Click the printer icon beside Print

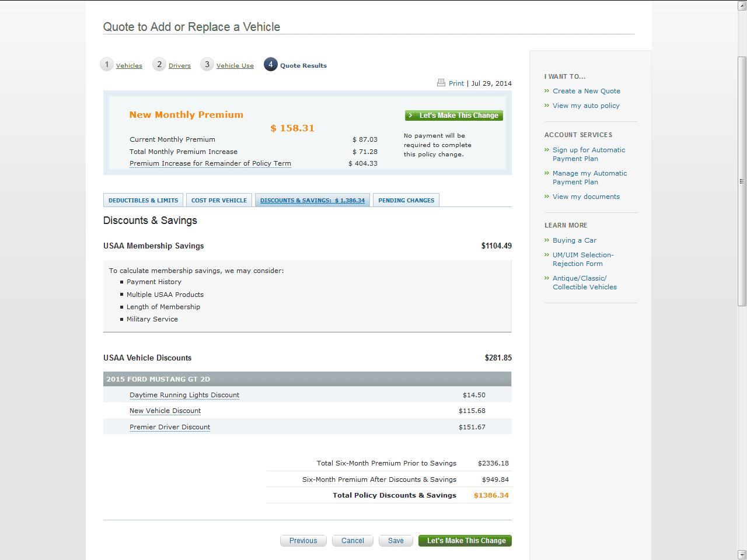coord(441,83)
